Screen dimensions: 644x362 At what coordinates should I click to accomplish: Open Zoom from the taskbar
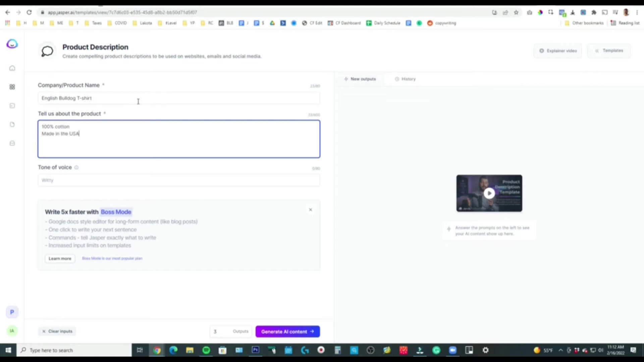pyautogui.click(x=453, y=350)
